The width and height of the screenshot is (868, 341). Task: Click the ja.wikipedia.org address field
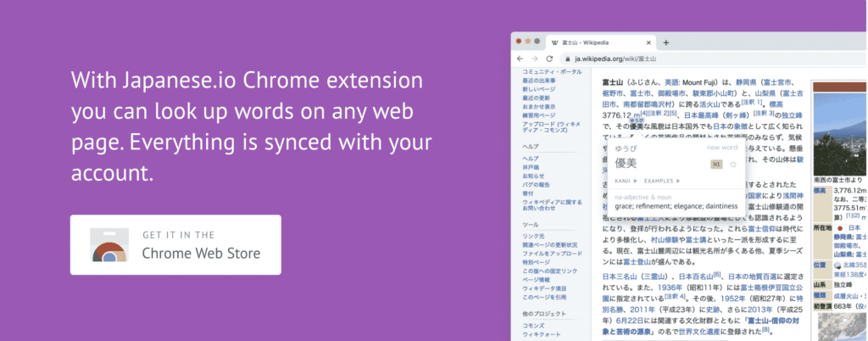click(714, 59)
